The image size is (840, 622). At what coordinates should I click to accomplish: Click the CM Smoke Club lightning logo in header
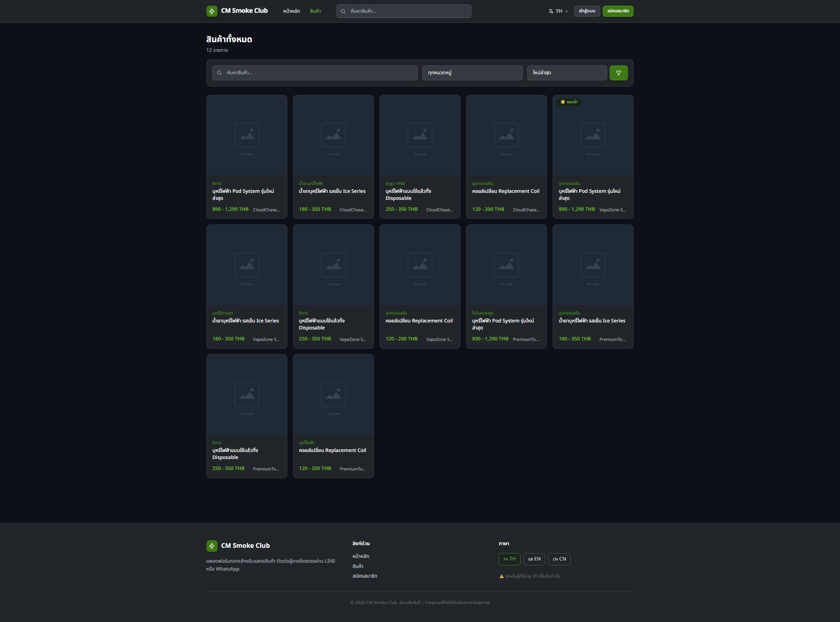coord(212,11)
